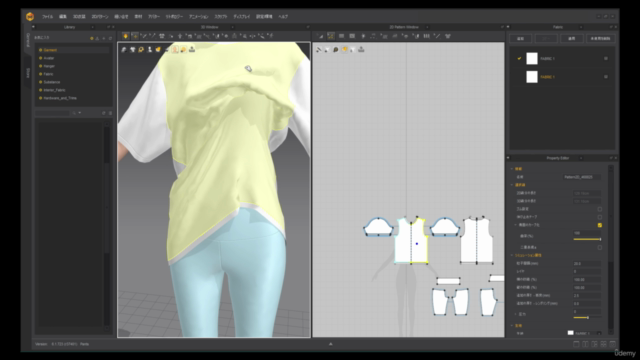Click the fourth wide button in Fabric panel
Screen dimensions: 640x360
click(600, 38)
